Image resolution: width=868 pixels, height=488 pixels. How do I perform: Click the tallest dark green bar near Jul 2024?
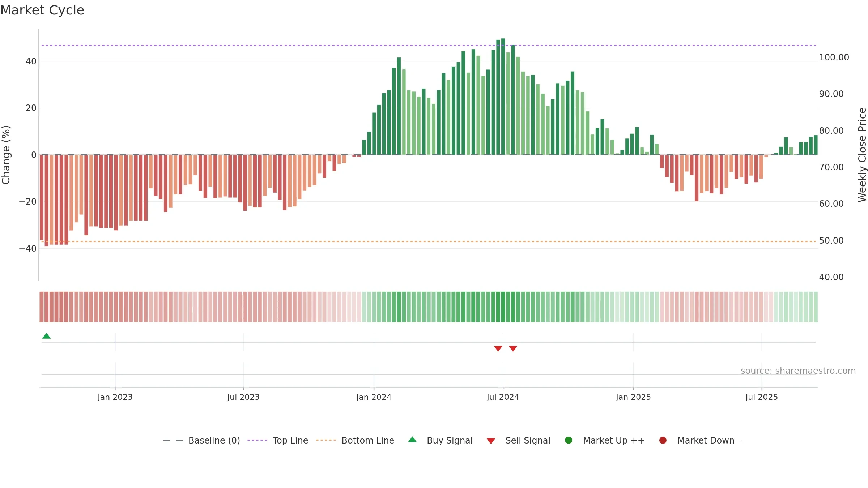503,97
